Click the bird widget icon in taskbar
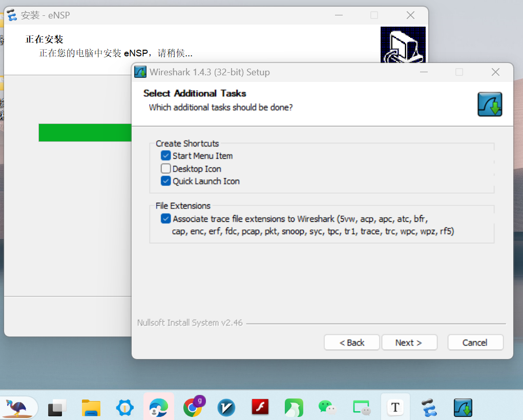The image size is (523, 420). 19,408
